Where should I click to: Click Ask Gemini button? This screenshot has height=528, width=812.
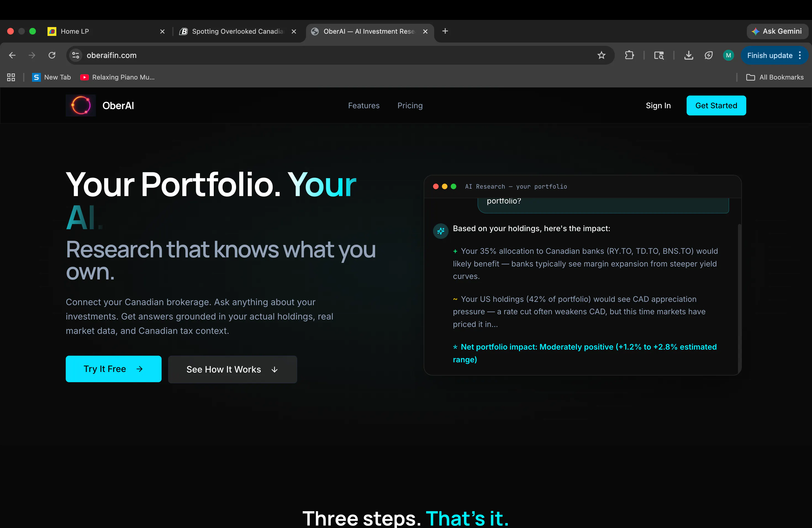pos(777,31)
